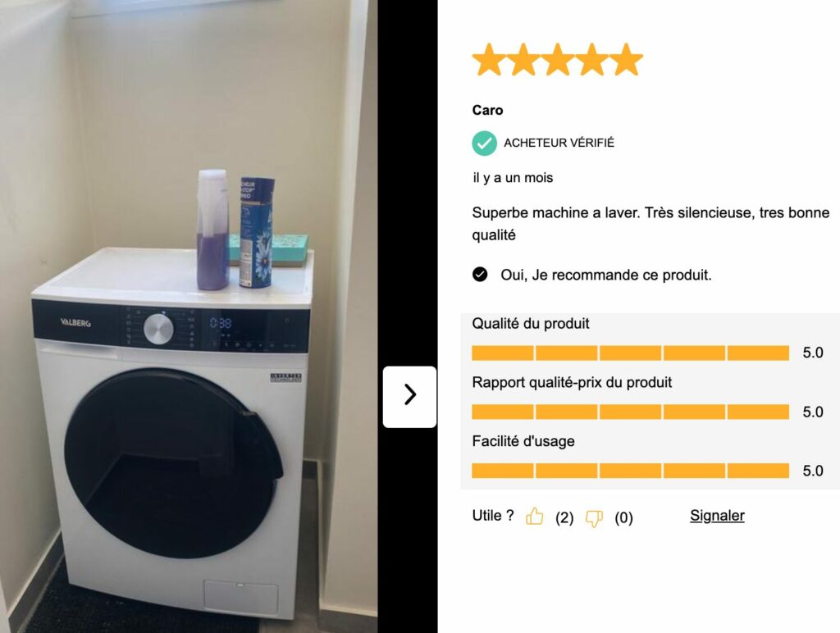840x633 pixels.
Task: Click the Rapport qualité-prix rating bar
Action: point(631,412)
